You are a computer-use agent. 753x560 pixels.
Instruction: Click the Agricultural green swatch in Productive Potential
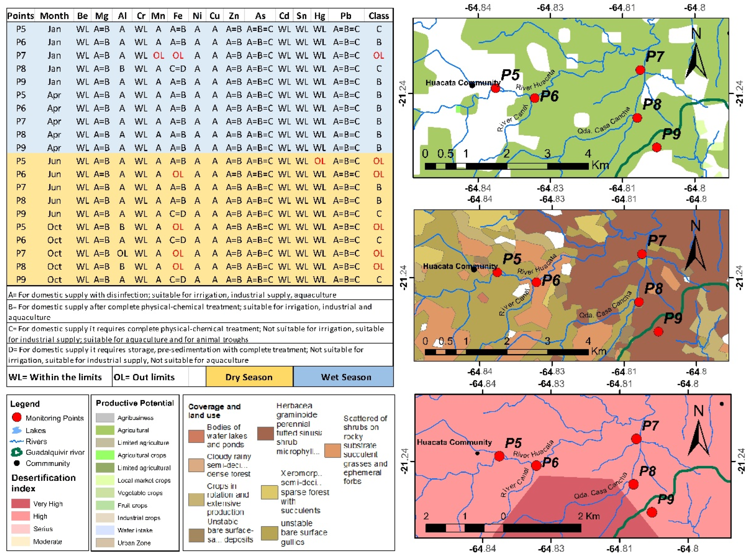105,430
